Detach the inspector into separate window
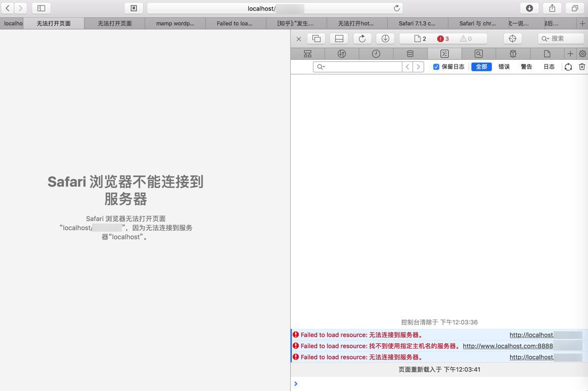588x391 pixels. (316, 38)
